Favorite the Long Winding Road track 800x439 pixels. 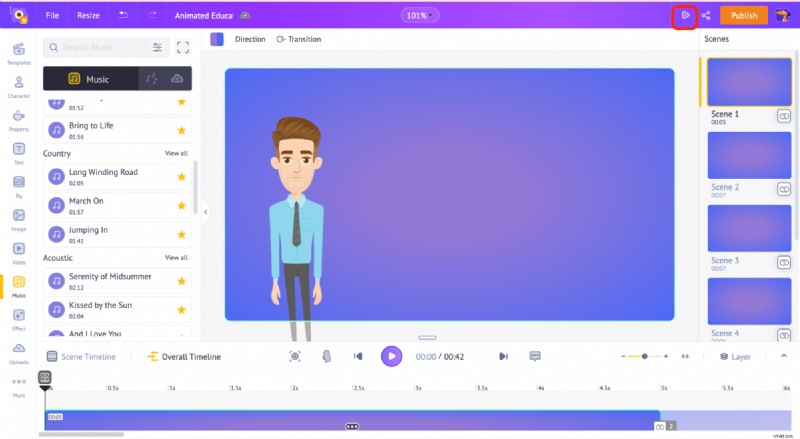click(181, 177)
